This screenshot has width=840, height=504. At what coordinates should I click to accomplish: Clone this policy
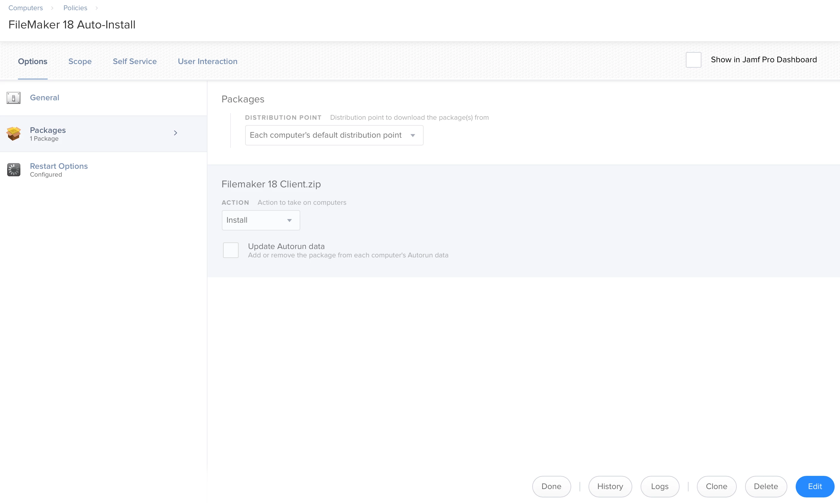[x=716, y=486]
